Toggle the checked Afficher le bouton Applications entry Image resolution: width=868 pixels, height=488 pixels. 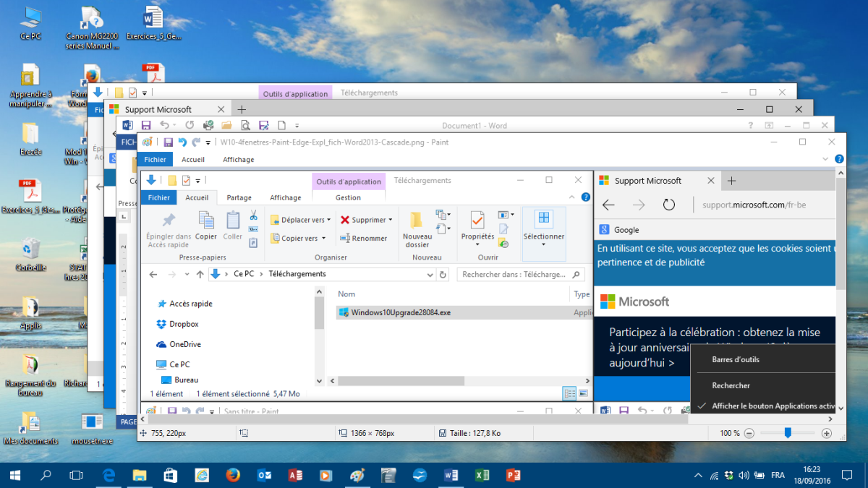(x=767, y=406)
